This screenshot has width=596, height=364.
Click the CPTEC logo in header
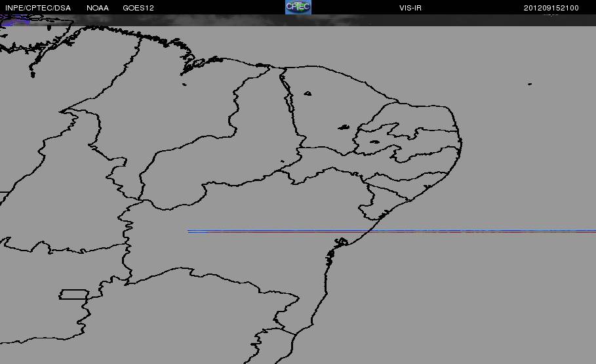coord(298,7)
